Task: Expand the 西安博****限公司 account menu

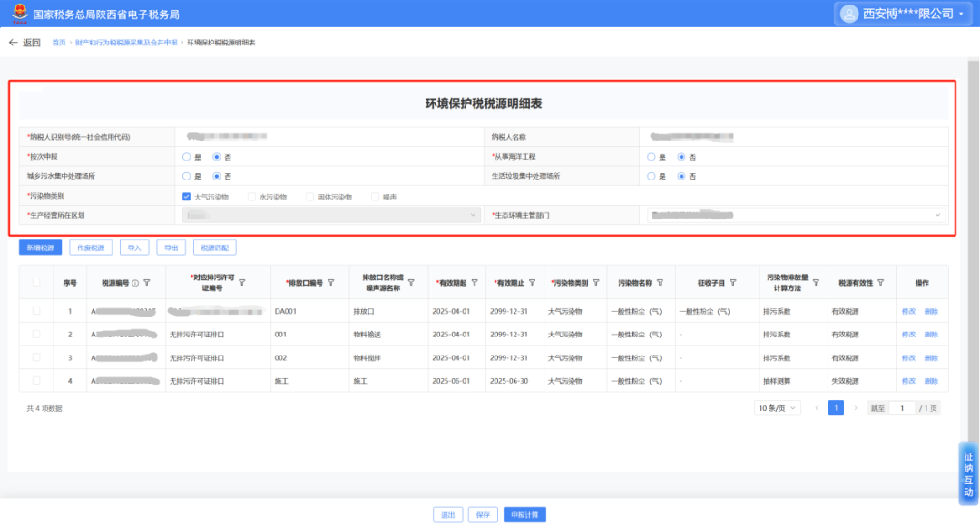Action: (903, 14)
